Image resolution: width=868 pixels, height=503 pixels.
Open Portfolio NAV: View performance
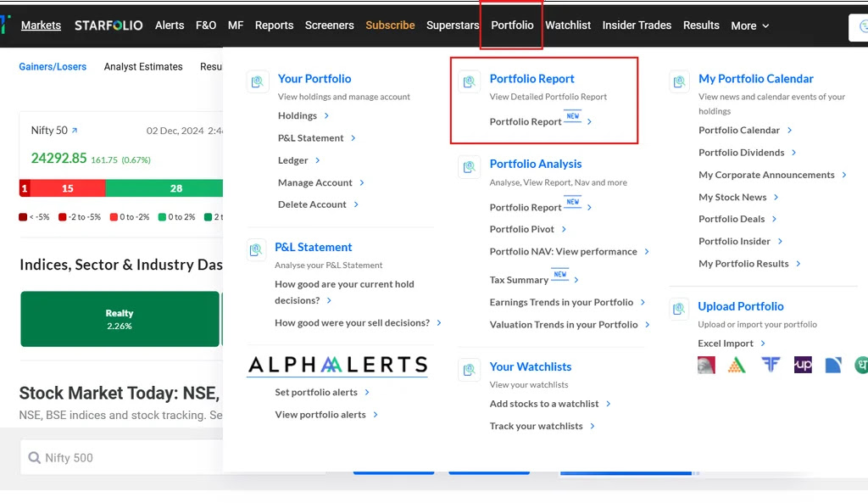point(563,251)
